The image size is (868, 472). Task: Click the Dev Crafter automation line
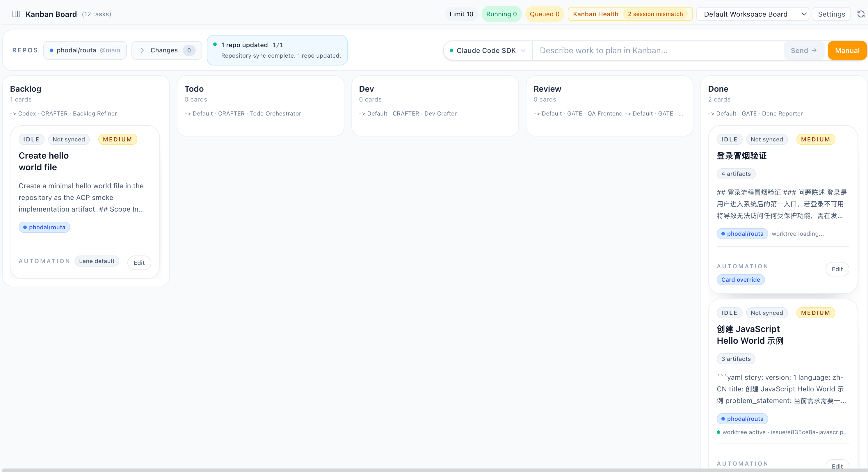click(x=408, y=113)
